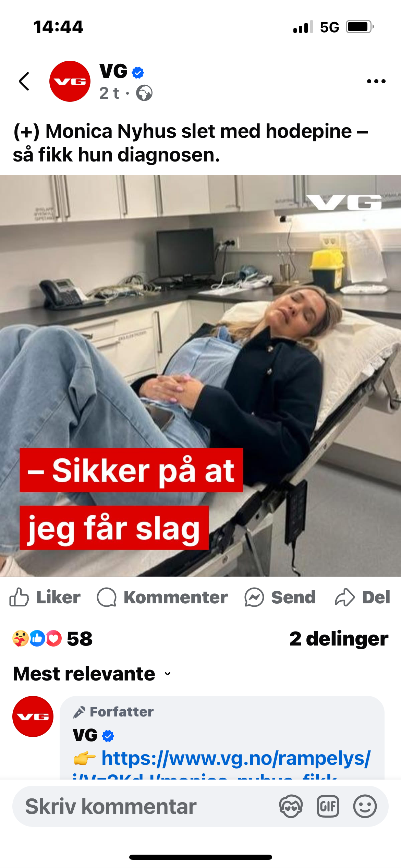Tap the thumbs-up Liker icon
The image size is (401, 868).
(x=19, y=597)
